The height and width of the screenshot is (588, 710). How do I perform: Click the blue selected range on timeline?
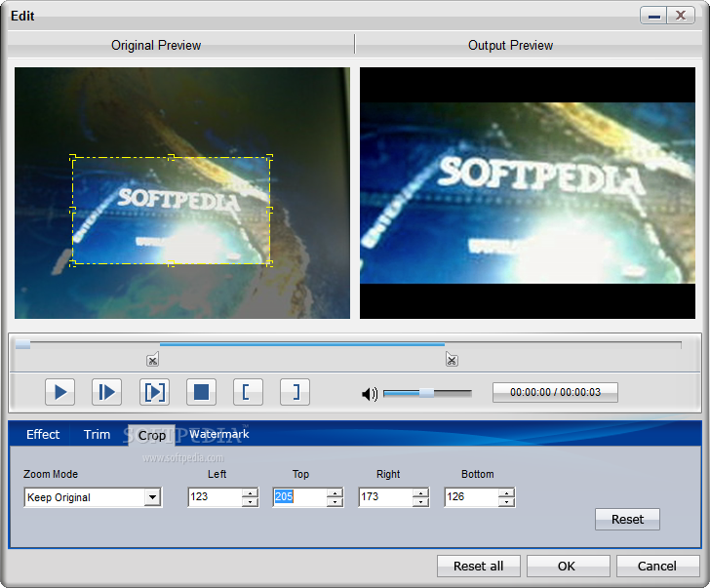[x=302, y=344]
